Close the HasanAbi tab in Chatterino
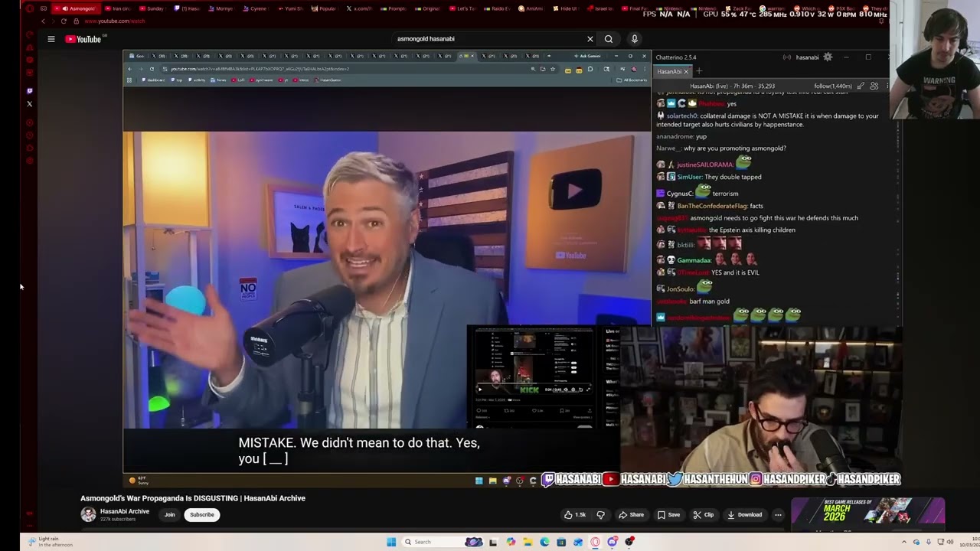The width and height of the screenshot is (980, 551). click(x=686, y=71)
